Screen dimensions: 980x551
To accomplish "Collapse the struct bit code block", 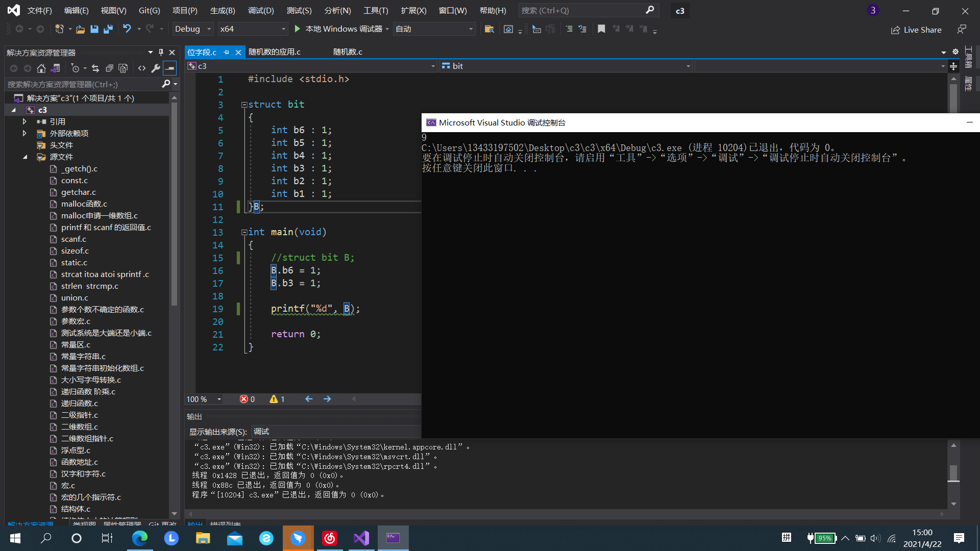I will point(244,105).
